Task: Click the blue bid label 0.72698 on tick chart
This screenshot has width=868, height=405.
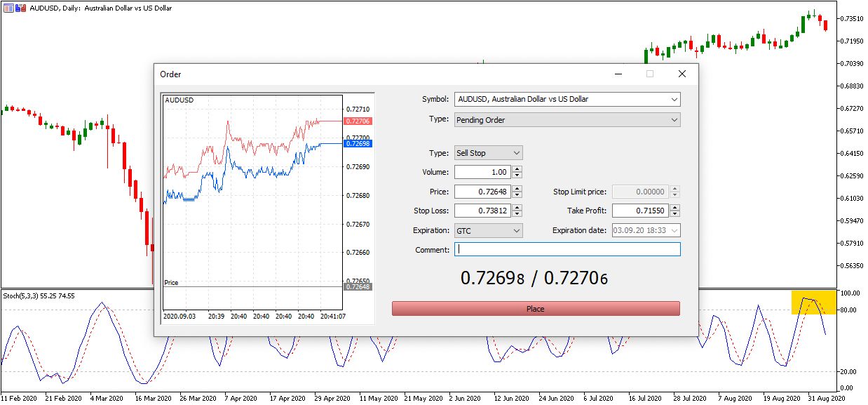Action: click(358, 143)
